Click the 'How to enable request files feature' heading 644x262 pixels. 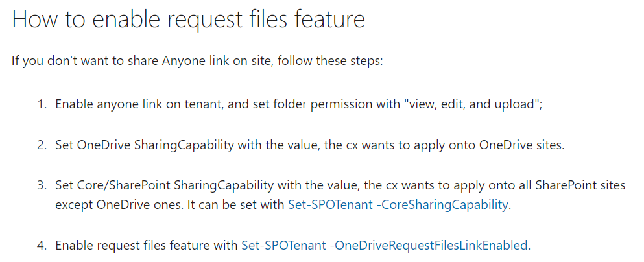pyautogui.click(x=189, y=19)
